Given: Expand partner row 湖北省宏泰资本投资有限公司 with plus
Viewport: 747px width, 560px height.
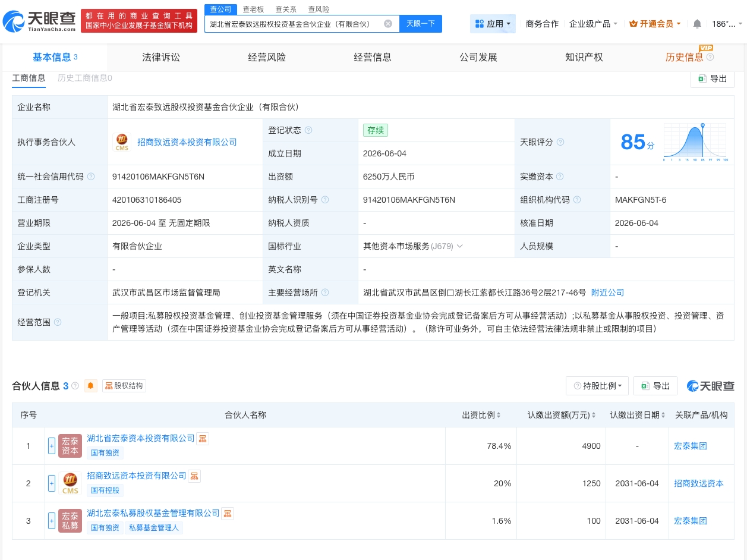Looking at the screenshot, I should [x=52, y=446].
